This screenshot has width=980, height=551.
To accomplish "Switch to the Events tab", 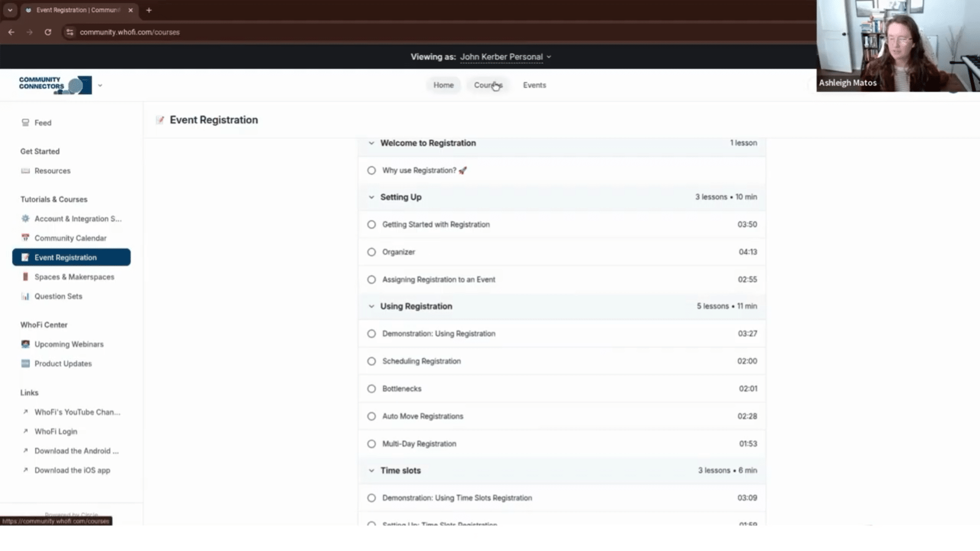I will pyautogui.click(x=534, y=85).
